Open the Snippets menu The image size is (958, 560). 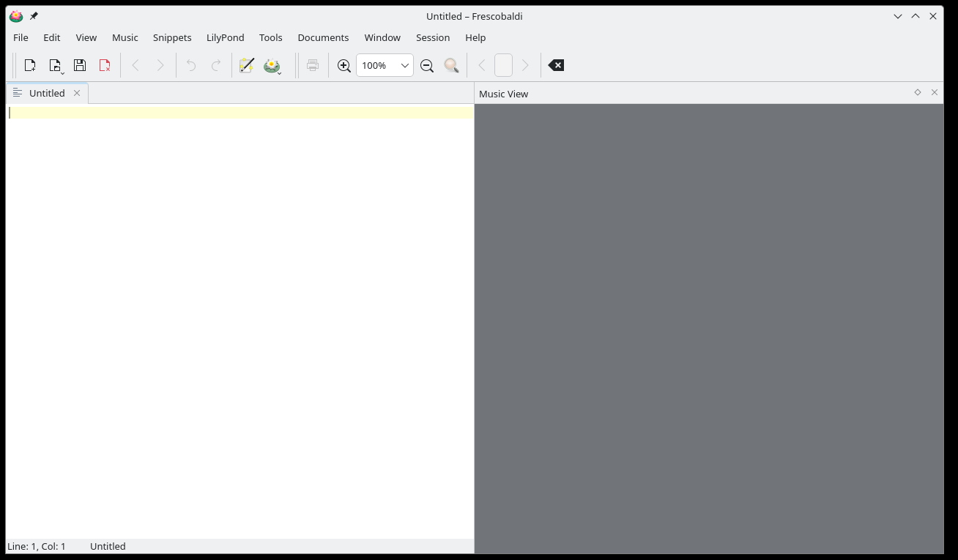point(172,37)
